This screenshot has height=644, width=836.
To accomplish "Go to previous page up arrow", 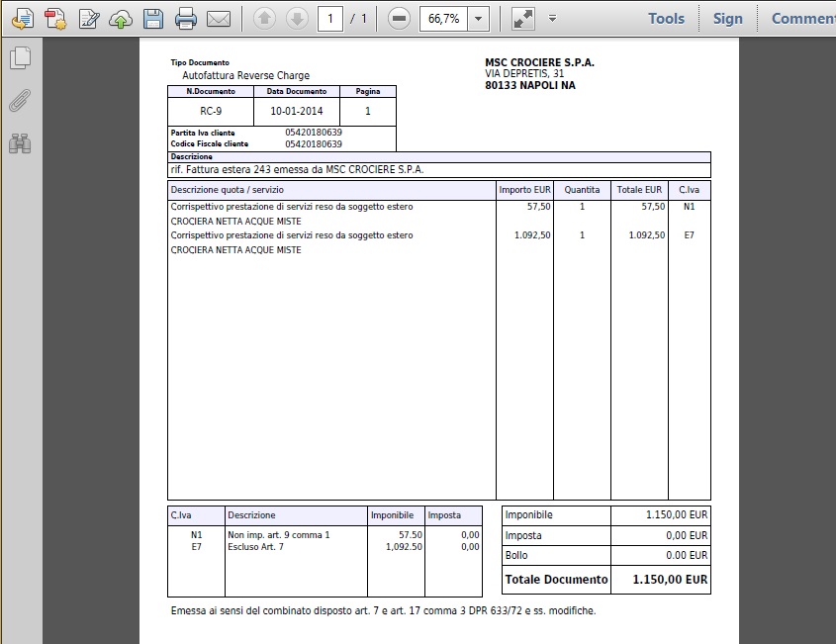I will [x=264, y=19].
